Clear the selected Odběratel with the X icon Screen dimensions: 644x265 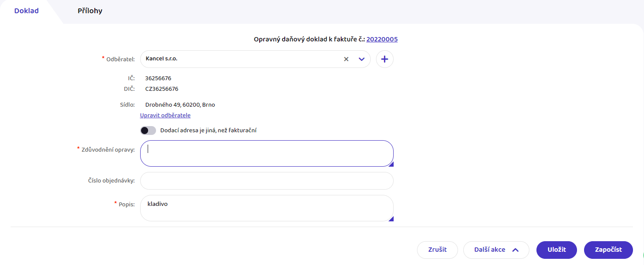tap(346, 59)
